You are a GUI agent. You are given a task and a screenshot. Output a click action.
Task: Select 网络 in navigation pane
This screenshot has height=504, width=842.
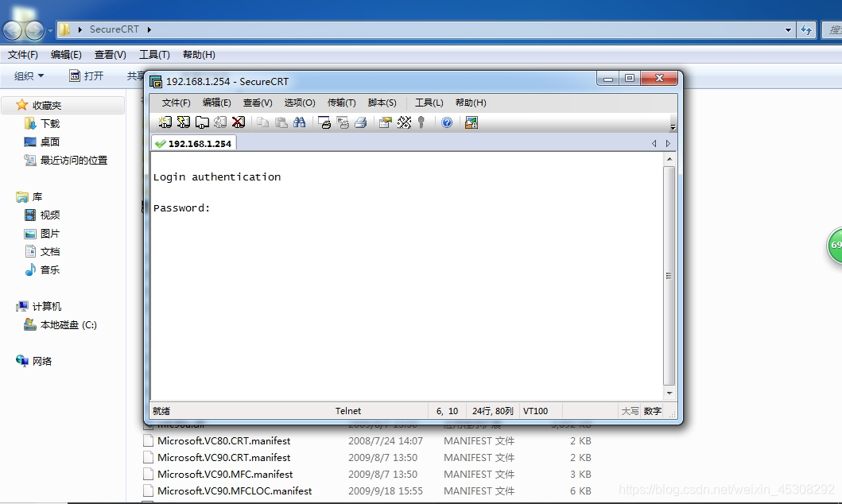click(x=34, y=361)
